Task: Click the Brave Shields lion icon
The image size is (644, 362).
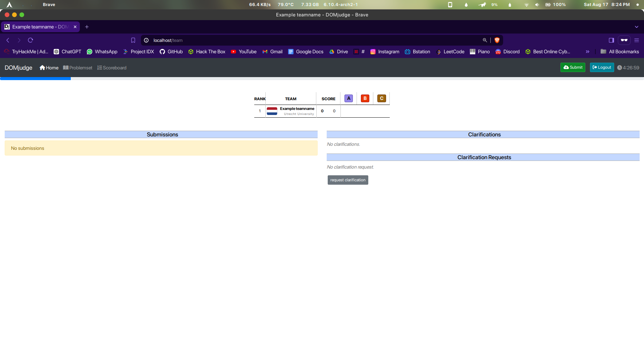Action: 497,40
